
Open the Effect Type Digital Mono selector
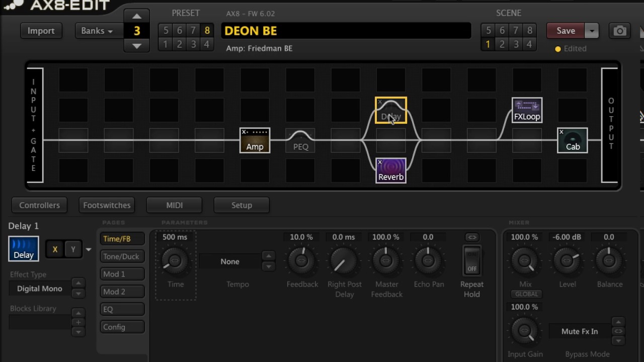40,289
